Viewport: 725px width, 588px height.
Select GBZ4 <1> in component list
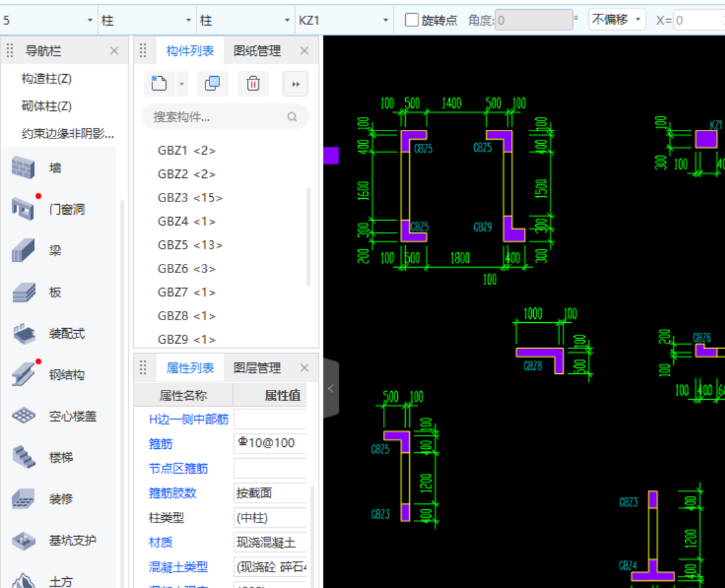187,221
